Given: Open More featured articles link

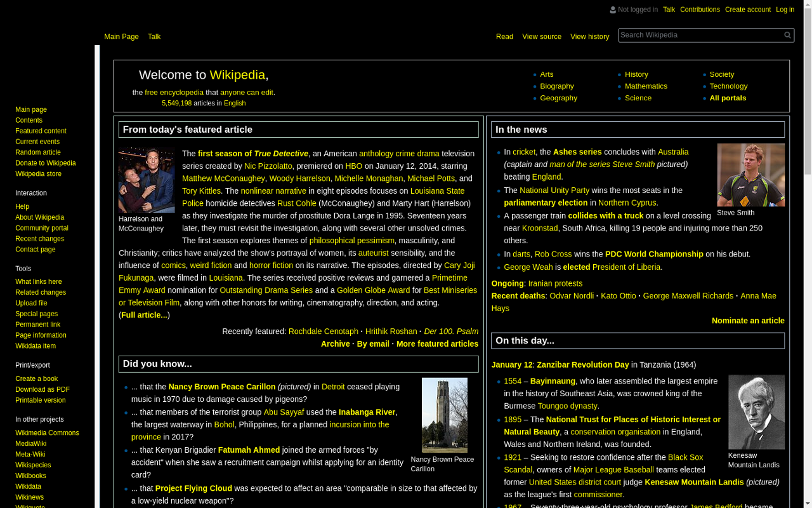Looking at the screenshot, I should pyautogui.click(x=437, y=344).
